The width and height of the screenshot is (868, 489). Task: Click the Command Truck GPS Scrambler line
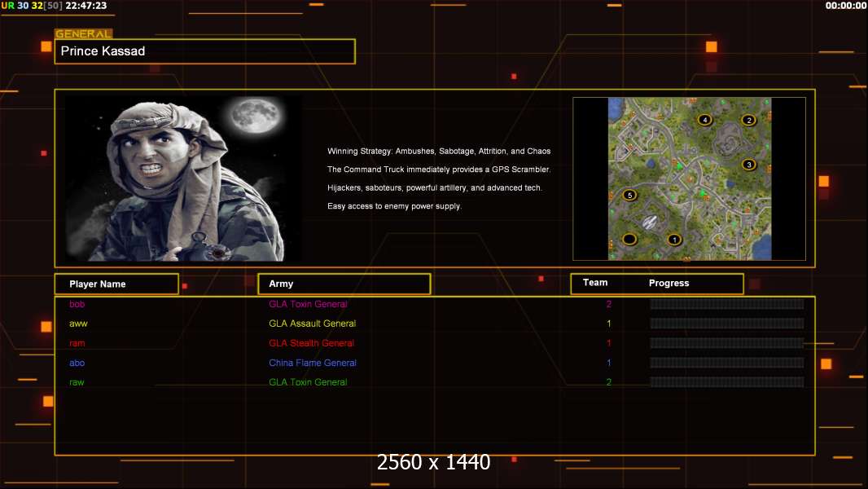point(439,170)
